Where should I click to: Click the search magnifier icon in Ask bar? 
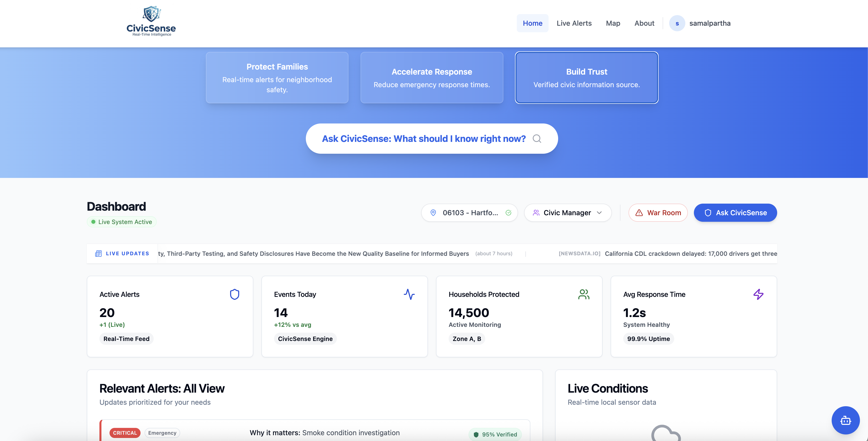pyautogui.click(x=537, y=139)
